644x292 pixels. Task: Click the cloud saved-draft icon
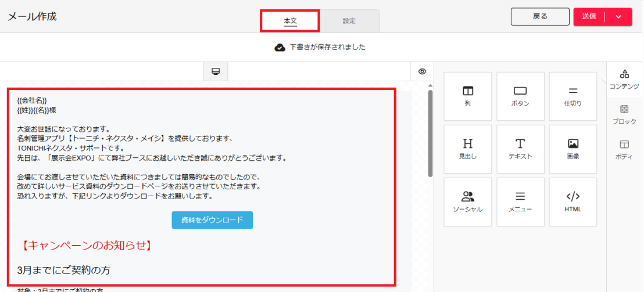pos(280,48)
